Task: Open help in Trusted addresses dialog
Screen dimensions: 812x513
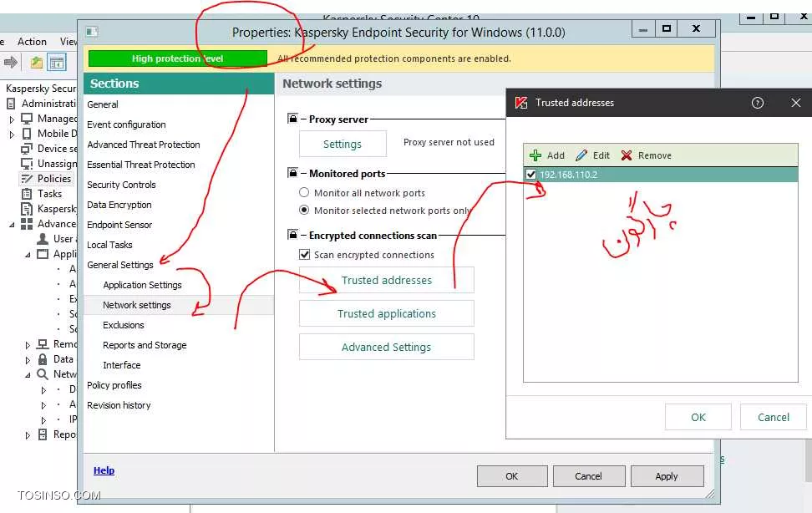Action: click(x=758, y=103)
